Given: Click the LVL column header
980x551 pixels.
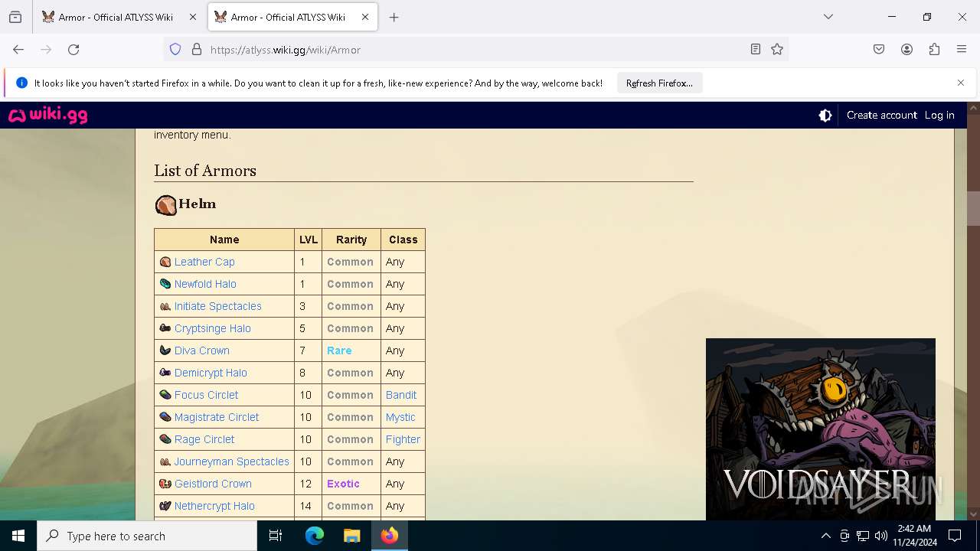Looking at the screenshot, I should pos(309,240).
